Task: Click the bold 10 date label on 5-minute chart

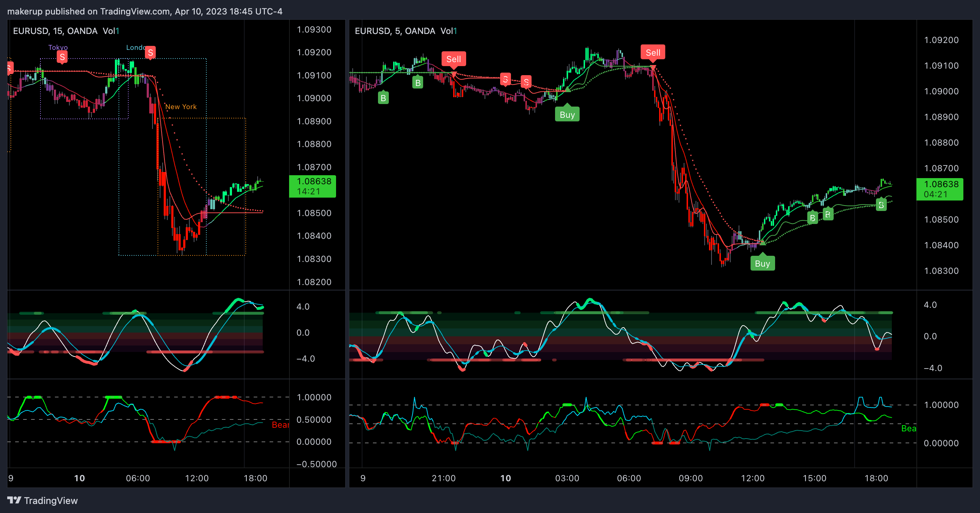Action: click(505, 478)
